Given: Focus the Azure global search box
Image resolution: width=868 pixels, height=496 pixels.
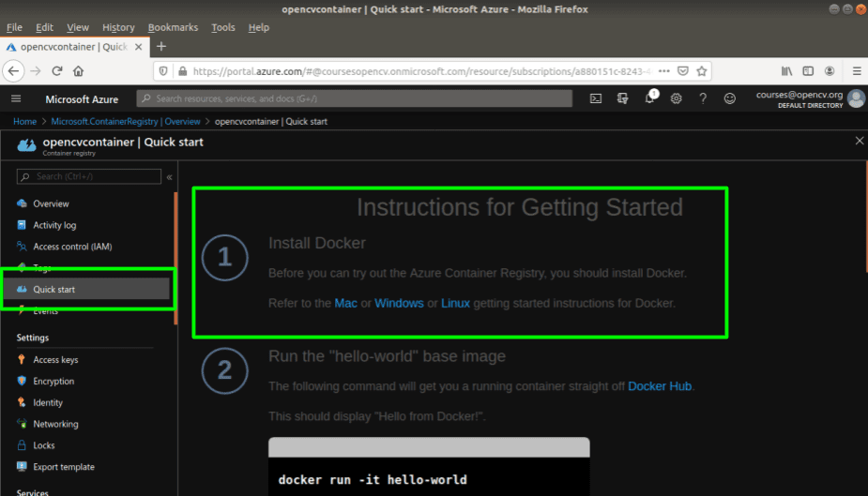Looking at the screenshot, I should tap(355, 98).
